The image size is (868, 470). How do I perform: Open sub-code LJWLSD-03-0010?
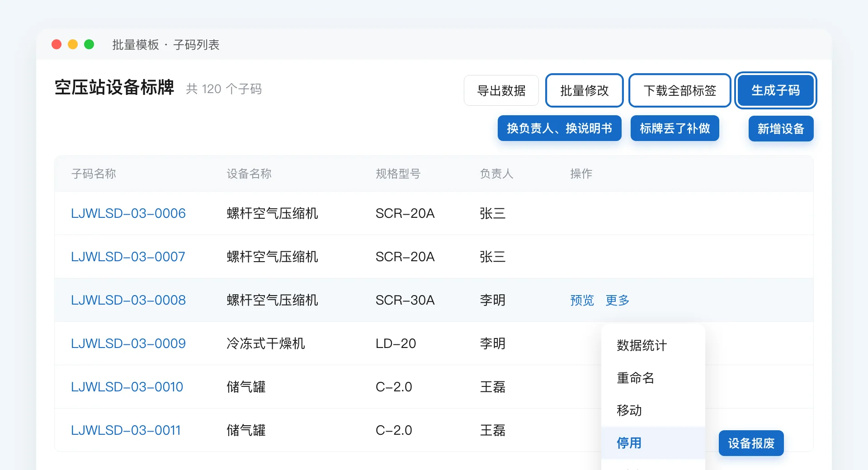pyautogui.click(x=127, y=387)
